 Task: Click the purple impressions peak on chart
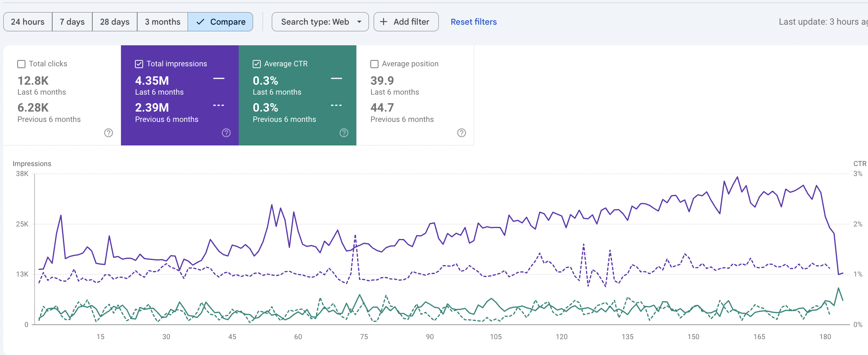737,177
